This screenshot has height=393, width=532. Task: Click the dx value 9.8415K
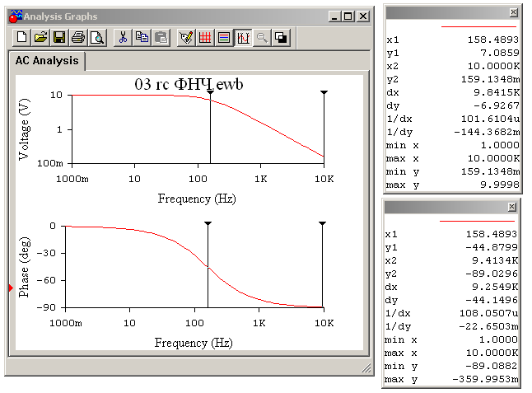point(497,92)
